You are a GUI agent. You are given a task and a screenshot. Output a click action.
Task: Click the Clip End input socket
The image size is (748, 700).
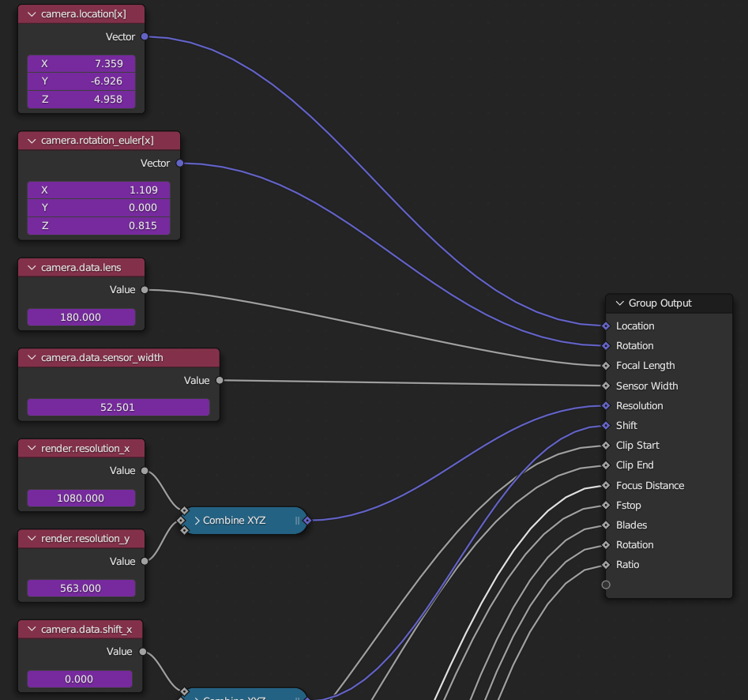[606, 465]
